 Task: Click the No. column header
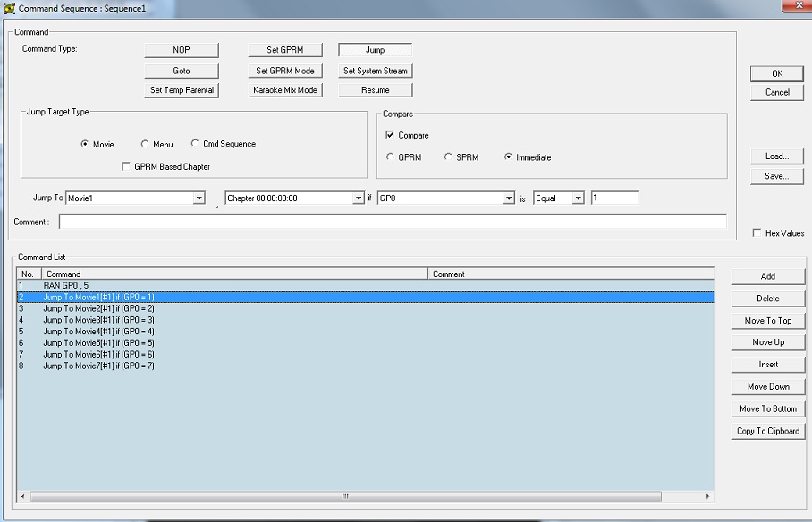[x=29, y=274]
